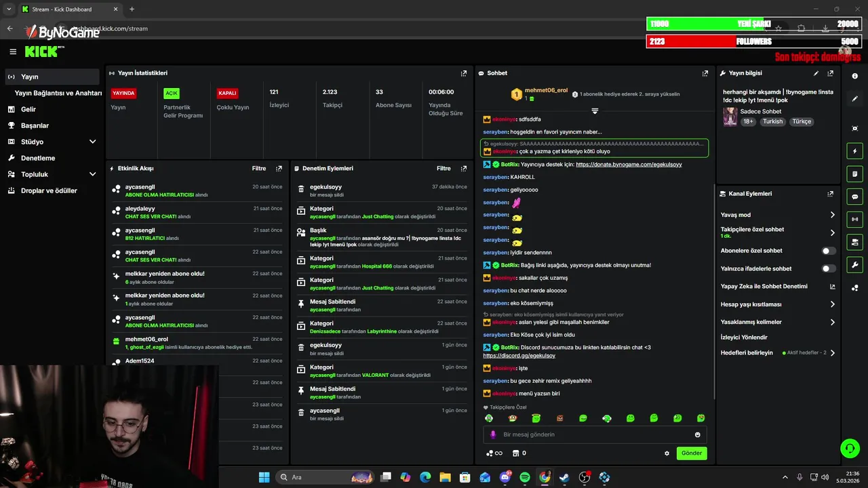Open the discord.gg/egekulsoy link in chat
The width and height of the screenshot is (868, 488).
(519, 356)
